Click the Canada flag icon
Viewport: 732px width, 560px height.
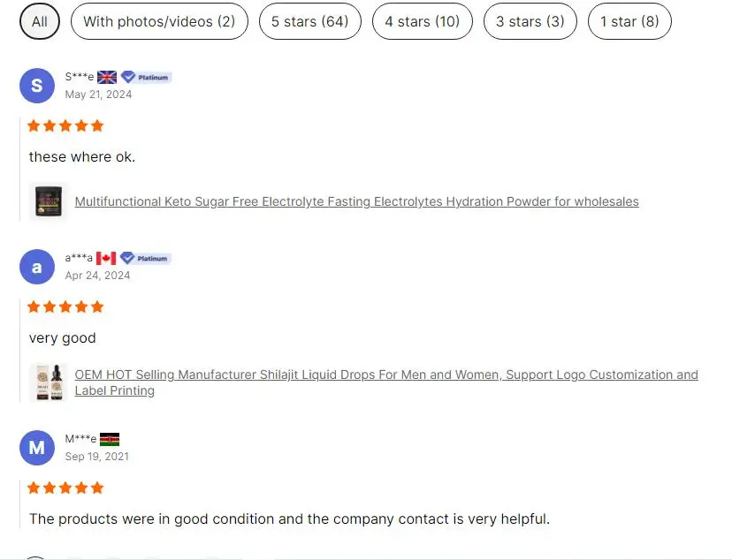click(x=106, y=259)
